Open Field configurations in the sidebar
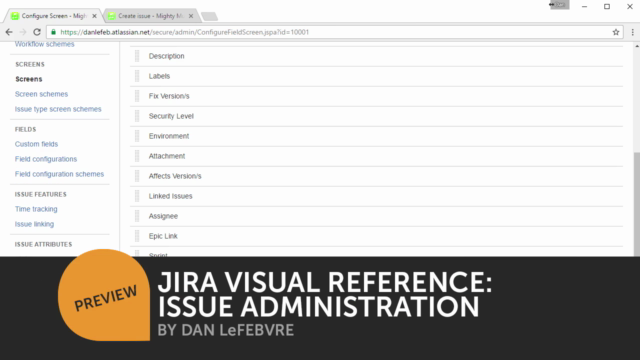The width and height of the screenshot is (640, 360). (46, 159)
